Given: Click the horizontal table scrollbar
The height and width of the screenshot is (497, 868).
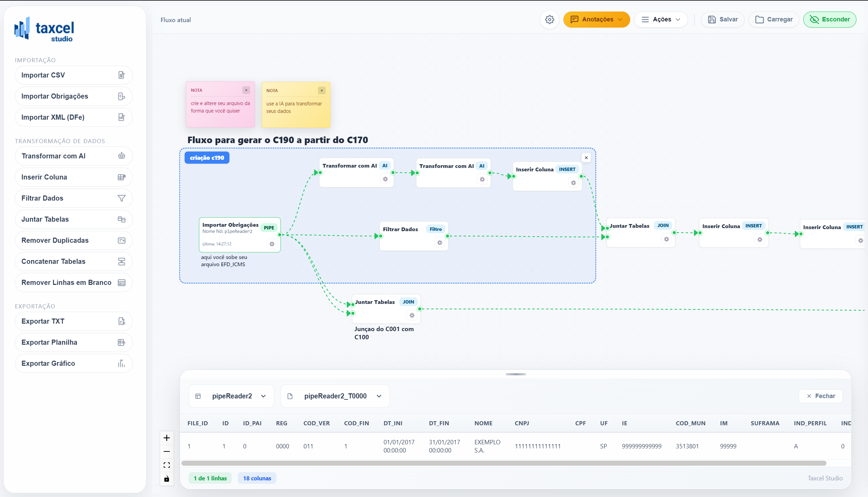Looking at the screenshot, I should 504,463.
